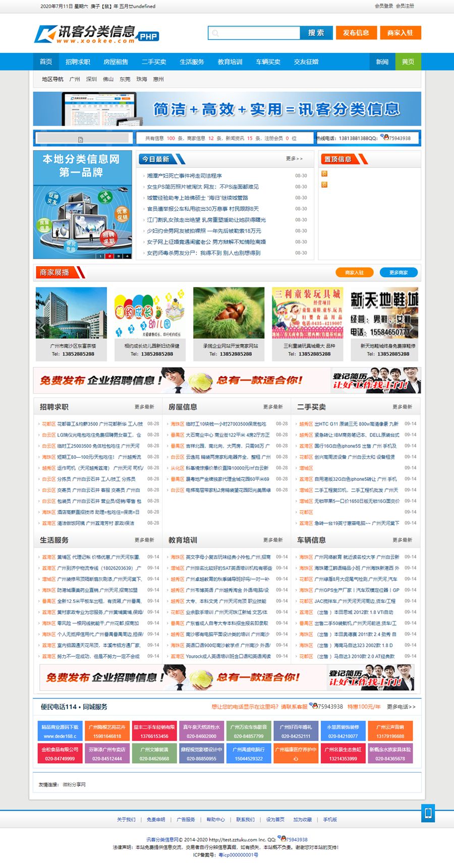Click the Xookee site logo
The image size is (454, 868).
tap(96, 34)
